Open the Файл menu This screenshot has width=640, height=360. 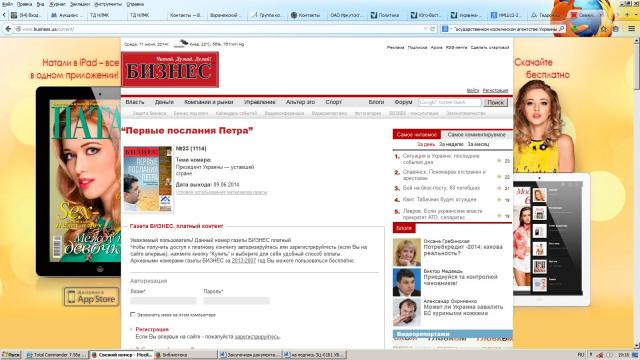7,4
